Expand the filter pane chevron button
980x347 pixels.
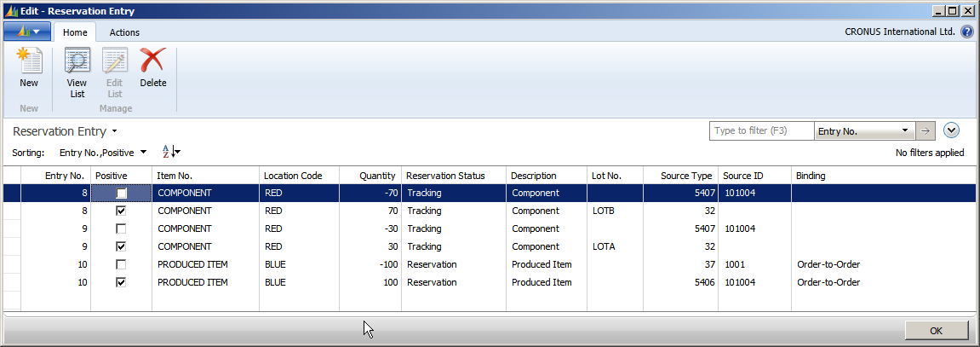(952, 131)
